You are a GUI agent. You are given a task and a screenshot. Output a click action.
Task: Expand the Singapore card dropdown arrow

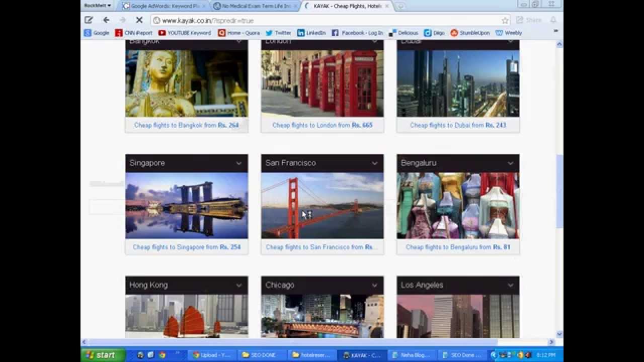tap(238, 163)
